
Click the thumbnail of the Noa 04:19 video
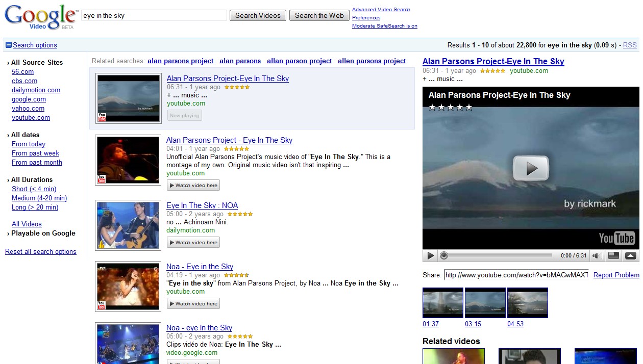[128, 287]
